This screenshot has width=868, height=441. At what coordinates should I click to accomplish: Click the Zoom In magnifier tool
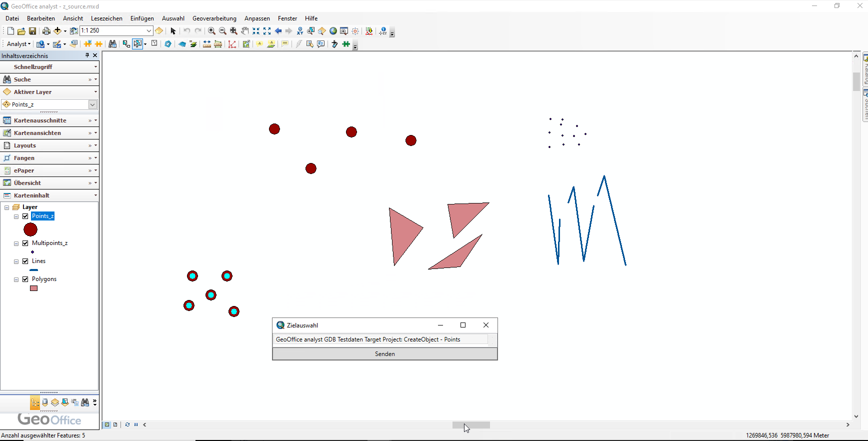[211, 31]
